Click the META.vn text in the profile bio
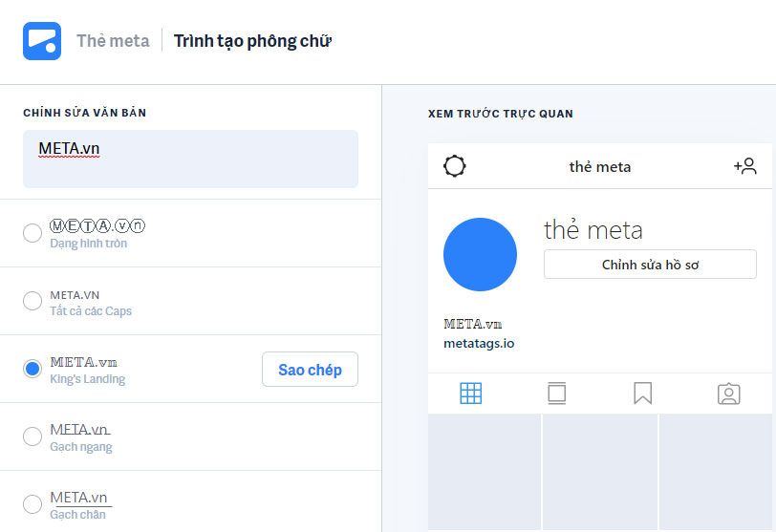776x532 pixels. 473,325
